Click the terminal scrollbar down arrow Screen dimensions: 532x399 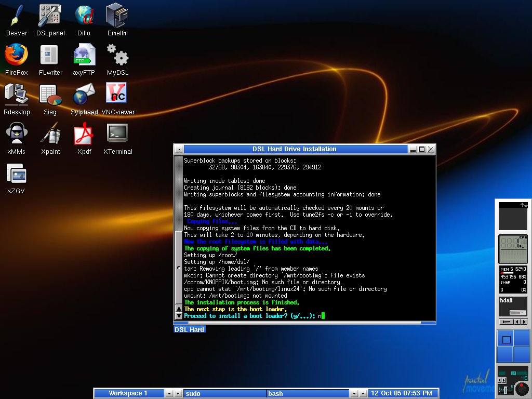(179, 316)
